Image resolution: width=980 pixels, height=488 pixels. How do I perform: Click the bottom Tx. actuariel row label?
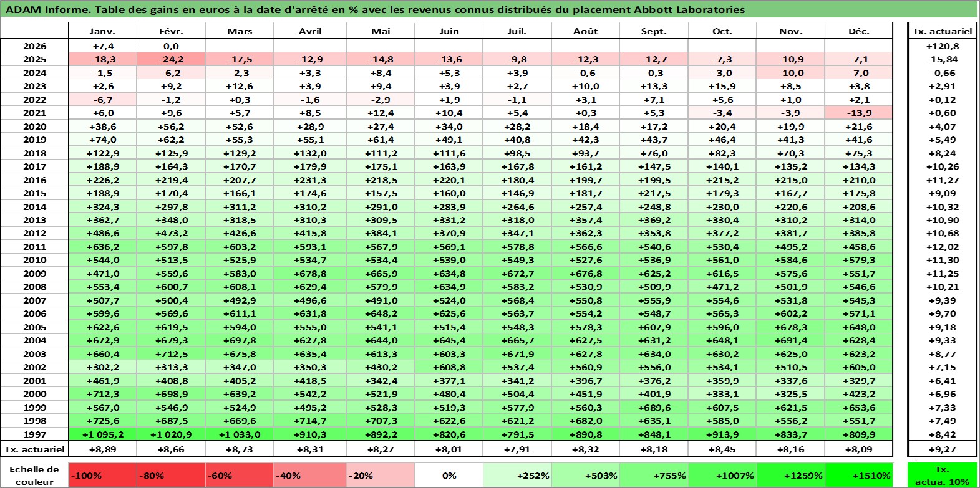(x=35, y=449)
